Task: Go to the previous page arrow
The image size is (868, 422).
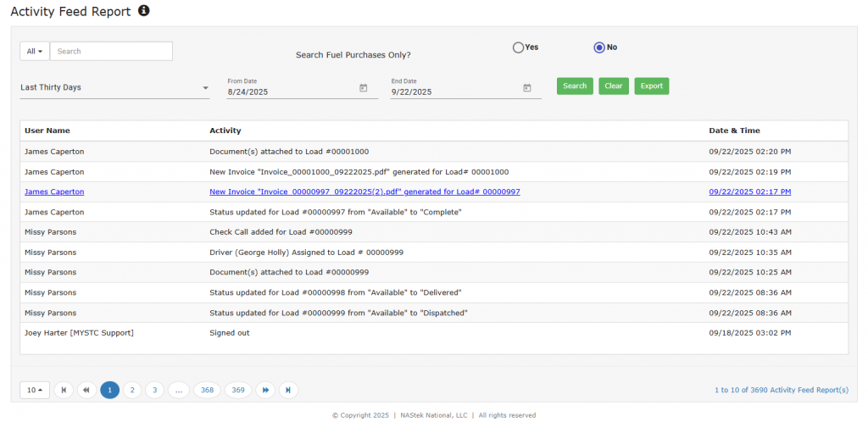Action: point(86,390)
